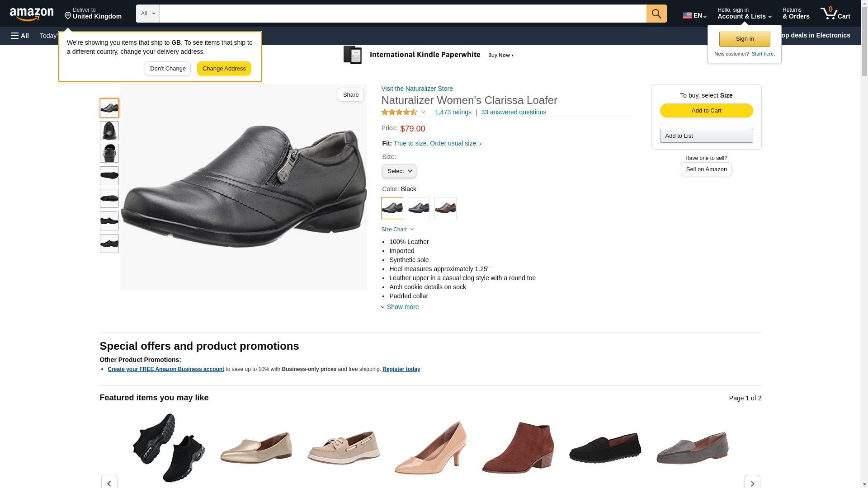Open the shopping cart icon
The height and width of the screenshot is (488, 868).
835,14
